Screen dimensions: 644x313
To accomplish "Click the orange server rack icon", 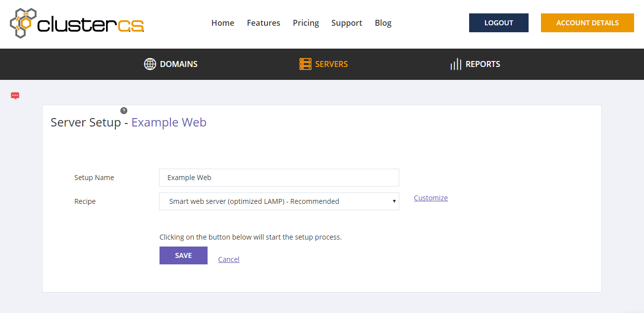I will [305, 64].
